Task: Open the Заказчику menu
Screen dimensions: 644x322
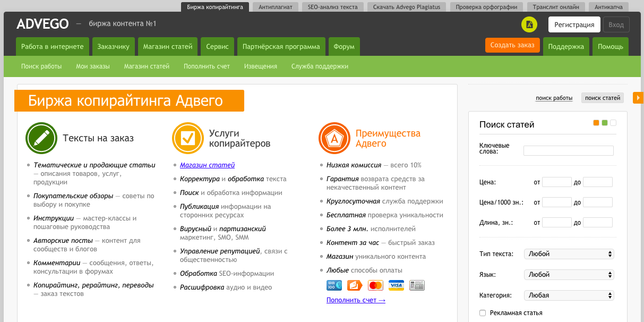Action: point(113,46)
